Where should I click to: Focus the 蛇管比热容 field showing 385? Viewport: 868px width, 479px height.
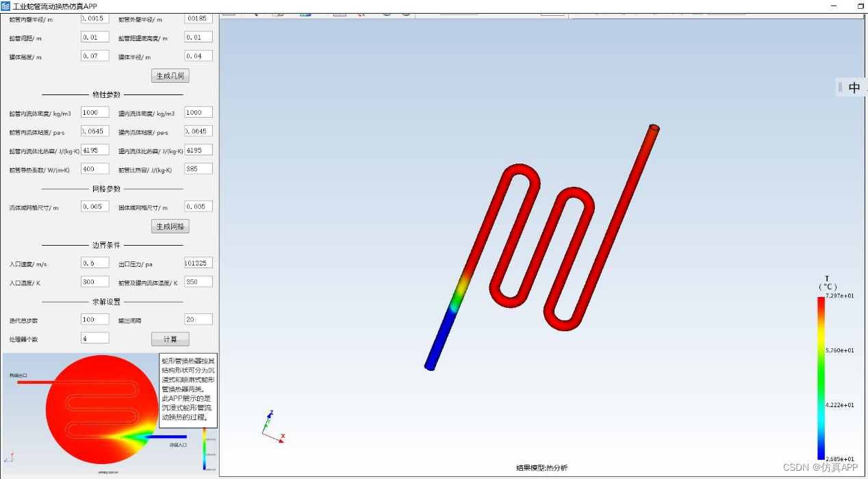199,168
